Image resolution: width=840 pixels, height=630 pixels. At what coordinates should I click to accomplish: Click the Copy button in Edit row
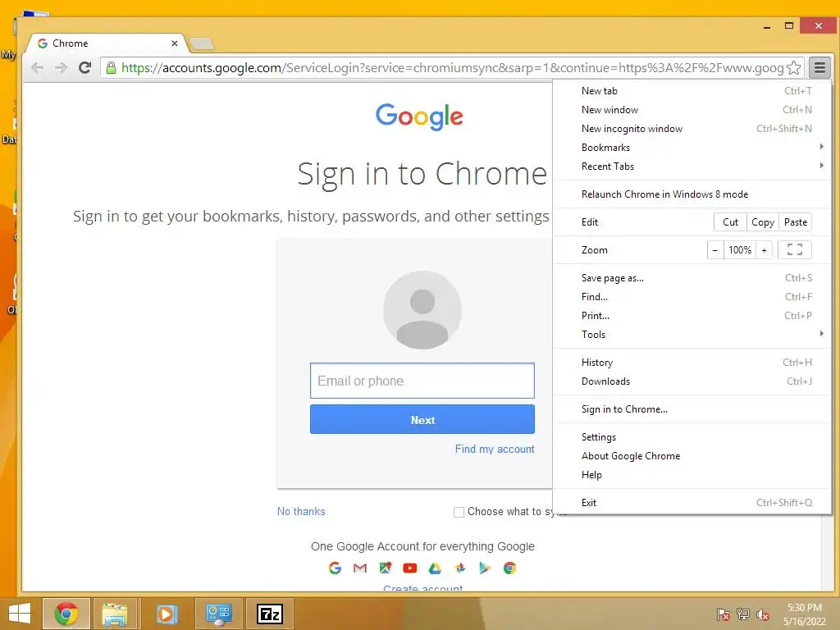pos(762,222)
